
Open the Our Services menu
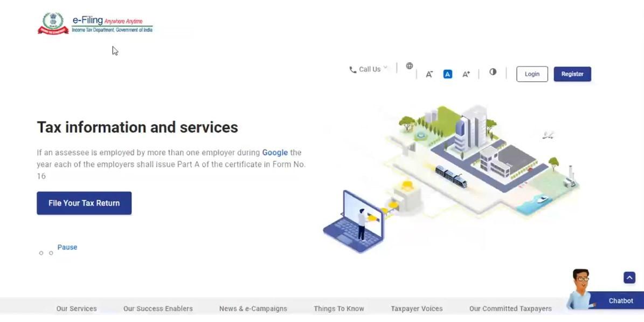point(76,308)
